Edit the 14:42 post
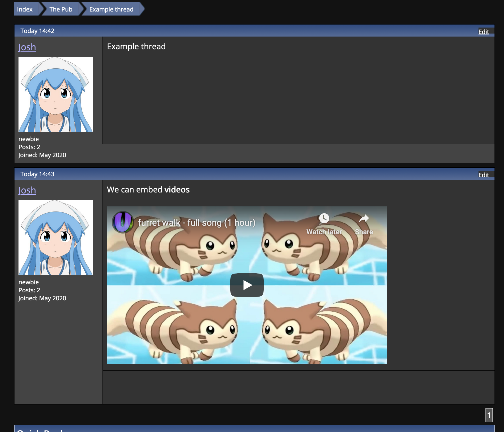The width and height of the screenshot is (504, 432). coord(483,32)
